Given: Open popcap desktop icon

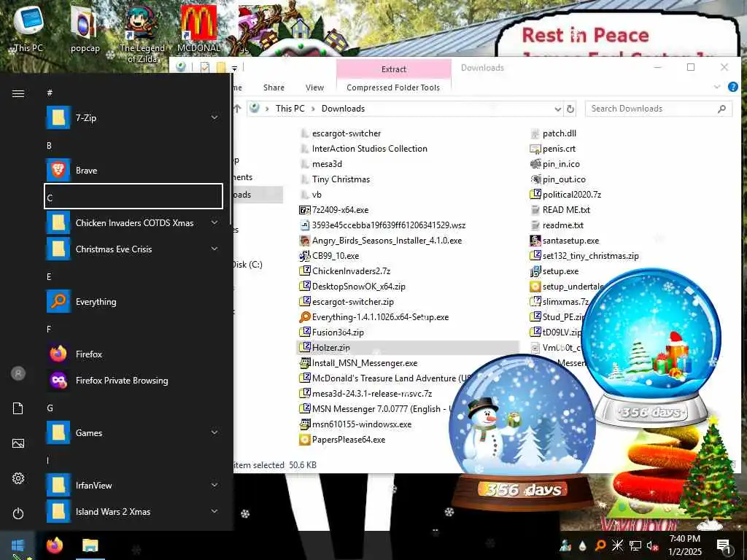Looking at the screenshot, I should (85, 28).
